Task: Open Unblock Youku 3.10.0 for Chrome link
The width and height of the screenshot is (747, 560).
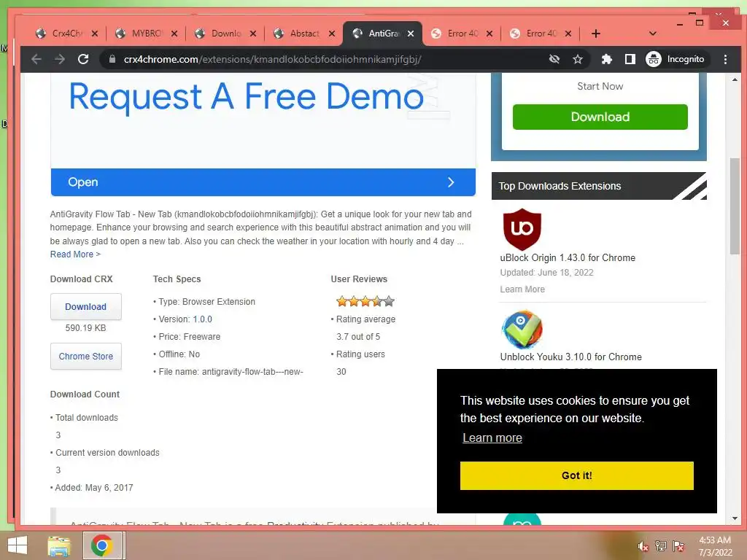Action: coord(570,357)
